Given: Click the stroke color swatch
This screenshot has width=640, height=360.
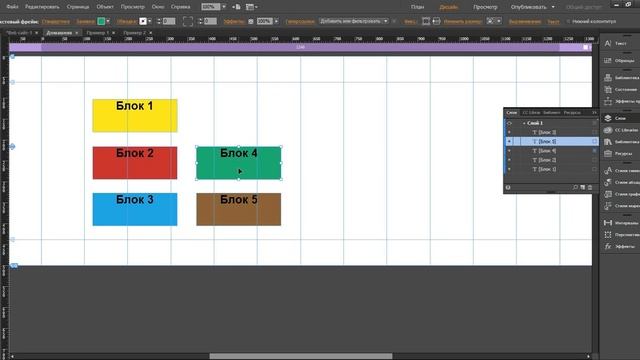Looking at the screenshot, I should pos(143,21).
